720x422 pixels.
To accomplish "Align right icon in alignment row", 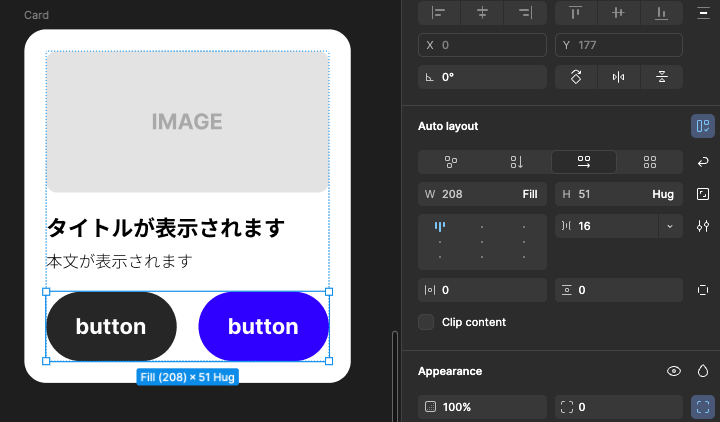I will click(525, 13).
